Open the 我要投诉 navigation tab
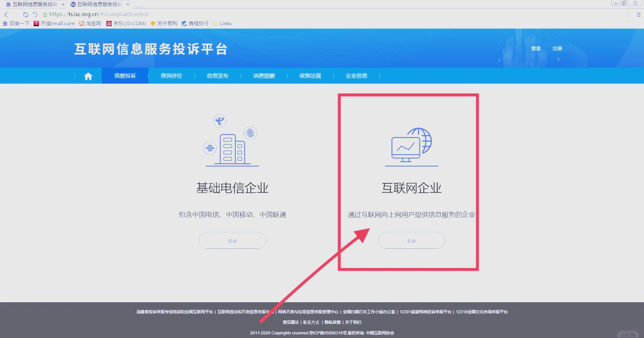The image size is (644, 338). coord(125,76)
